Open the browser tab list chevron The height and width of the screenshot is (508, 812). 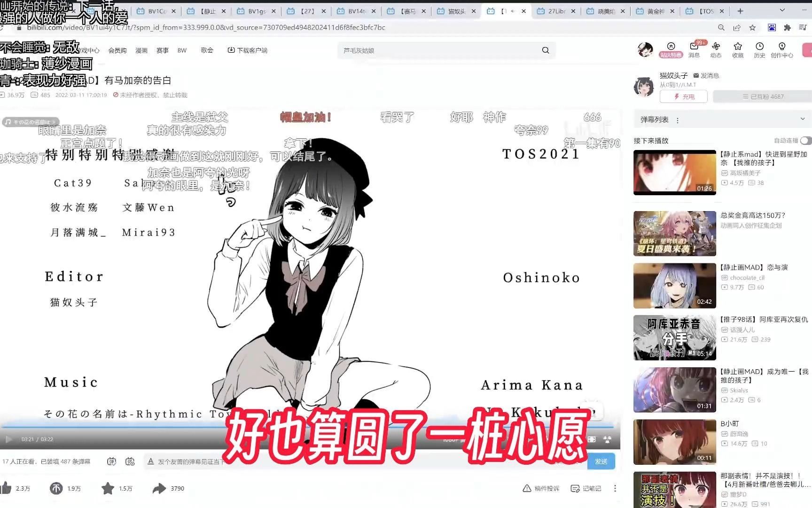pos(782,10)
